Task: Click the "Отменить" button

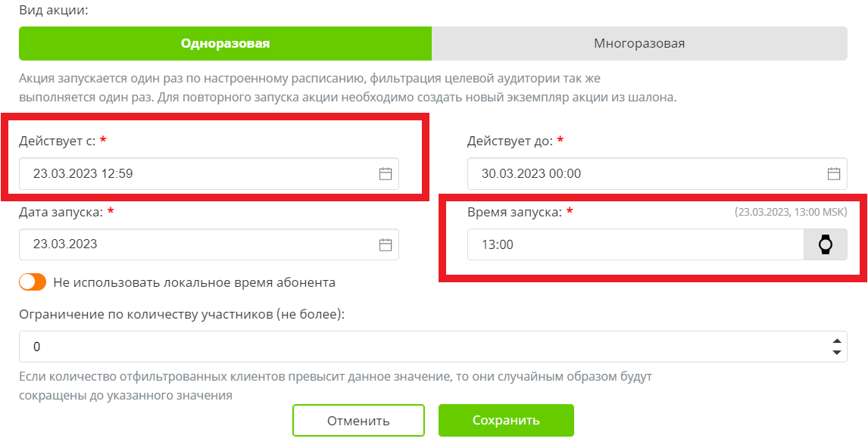Action: (x=358, y=420)
